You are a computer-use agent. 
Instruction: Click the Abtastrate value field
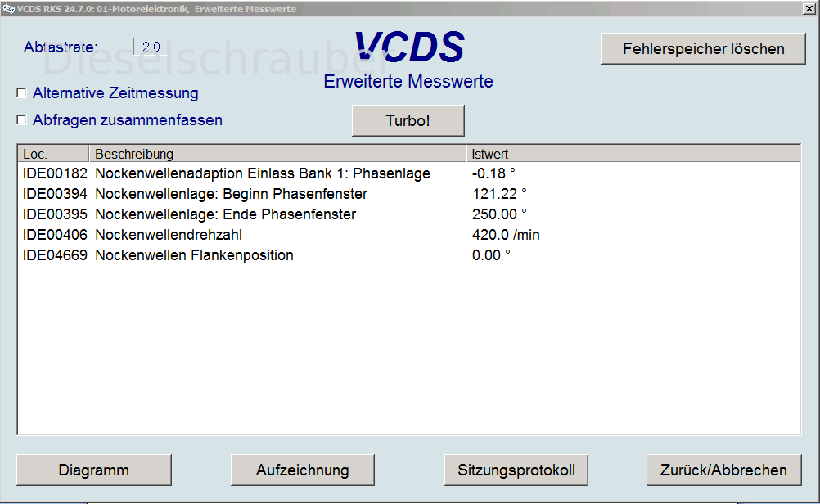click(x=151, y=47)
